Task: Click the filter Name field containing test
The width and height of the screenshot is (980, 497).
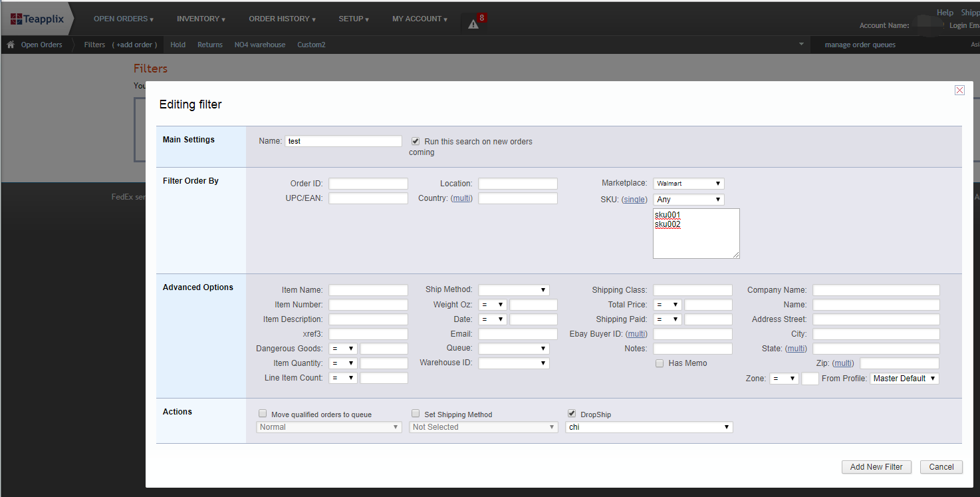Action: point(344,141)
